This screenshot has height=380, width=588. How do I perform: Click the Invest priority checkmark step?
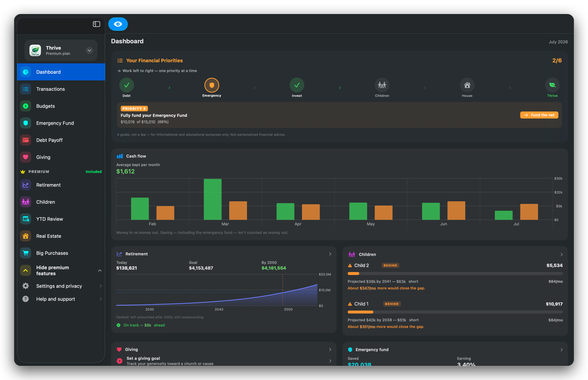[297, 85]
